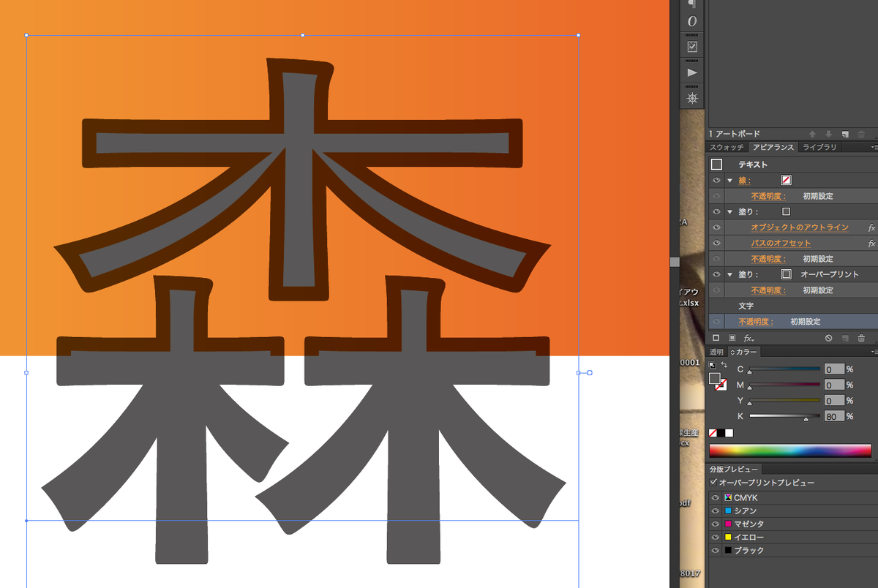Click Duplicate Selected Item icon in Appearance panel

(x=845, y=338)
